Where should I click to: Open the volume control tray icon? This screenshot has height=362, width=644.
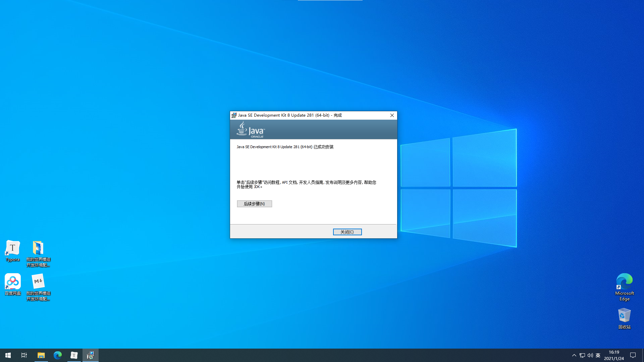[590, 355]
